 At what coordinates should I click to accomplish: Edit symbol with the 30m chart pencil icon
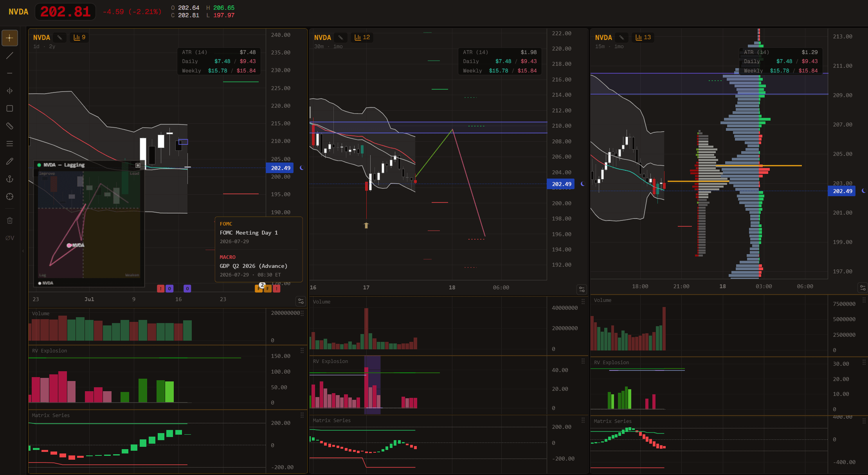pos(340,38)
